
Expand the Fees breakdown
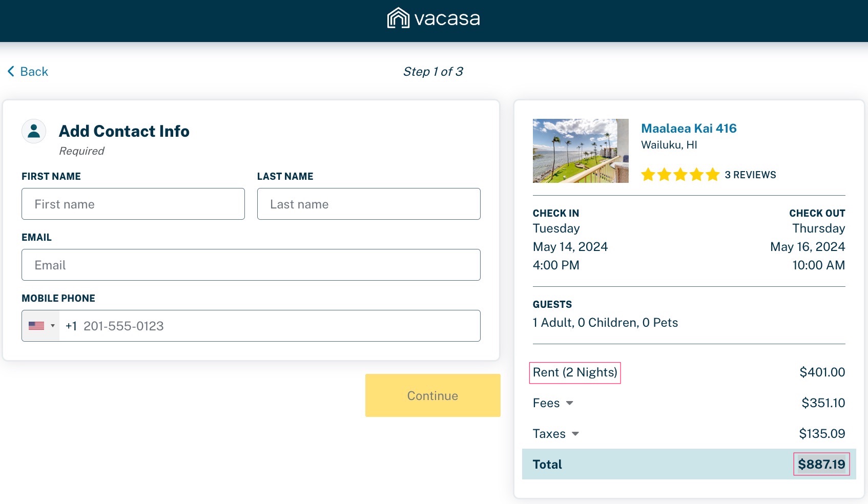pos(569,403)
